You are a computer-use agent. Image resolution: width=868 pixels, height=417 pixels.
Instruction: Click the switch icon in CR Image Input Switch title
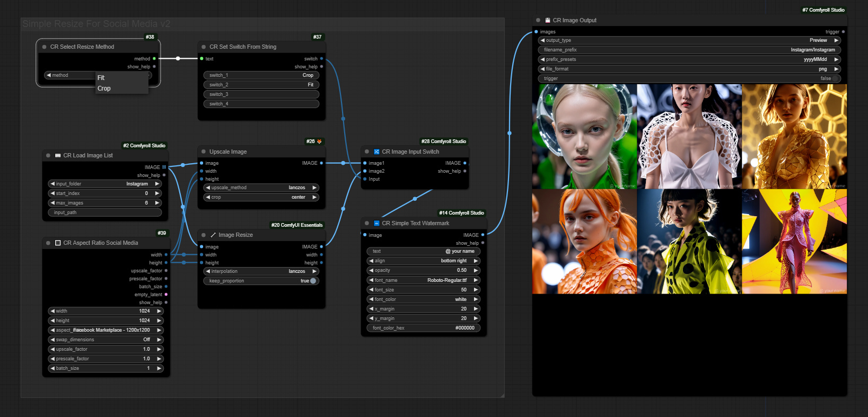tap(376, 152)
